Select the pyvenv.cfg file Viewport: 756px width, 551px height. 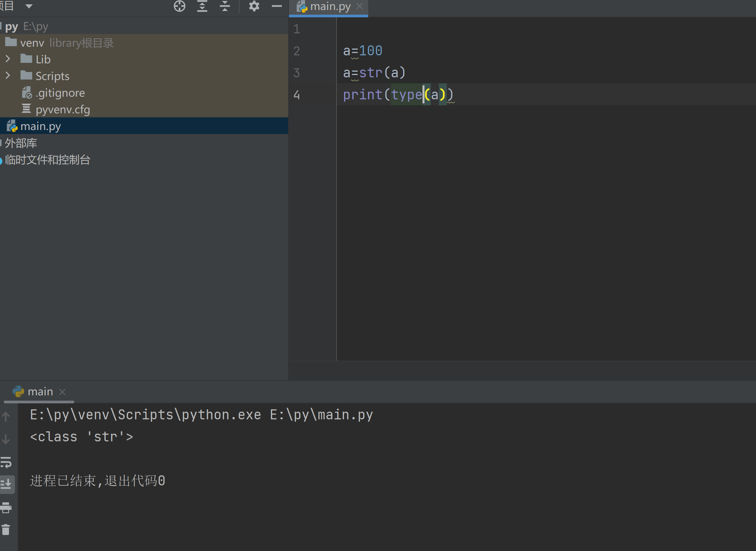pos(144,109)
